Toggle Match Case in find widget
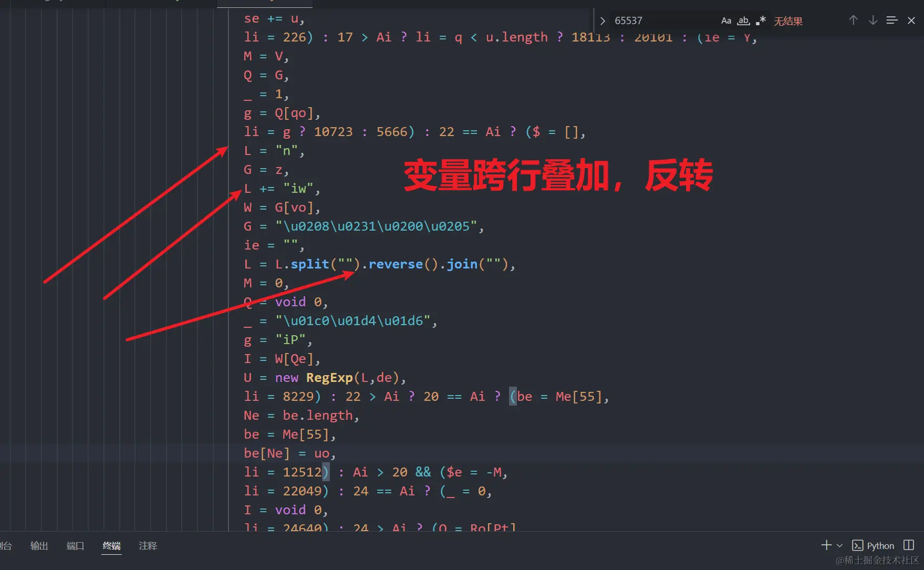 coord(726,21)
